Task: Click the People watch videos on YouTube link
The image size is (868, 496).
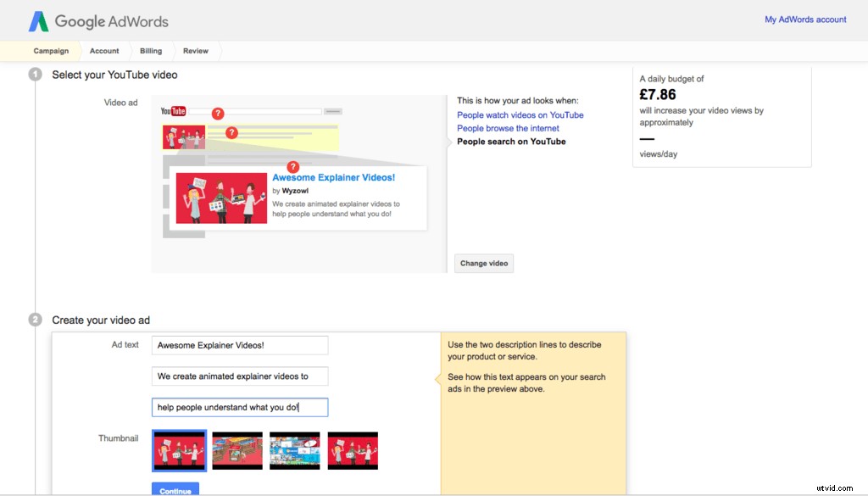Action: 520,114
